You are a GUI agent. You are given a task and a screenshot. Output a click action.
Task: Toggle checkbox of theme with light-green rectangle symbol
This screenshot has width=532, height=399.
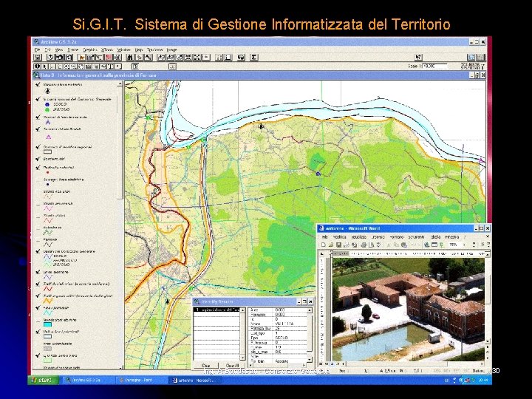pyautogui.click(x=38, y=355)
